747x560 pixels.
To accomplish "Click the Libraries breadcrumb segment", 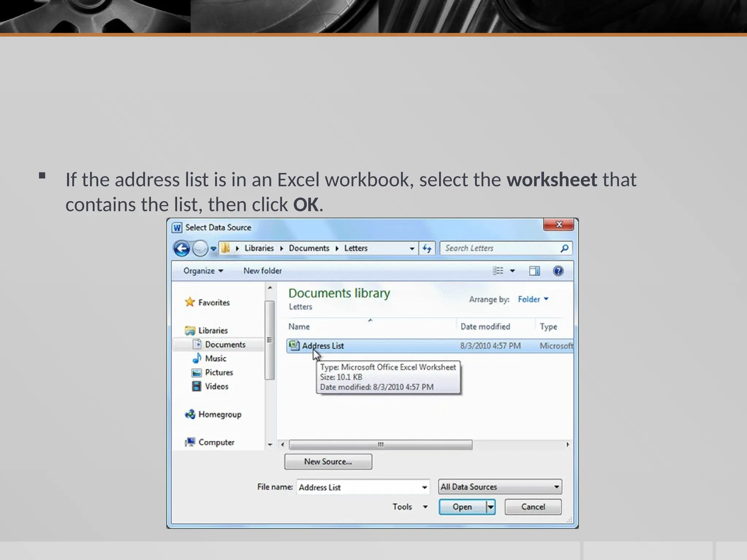I will [x=259, y=248].
